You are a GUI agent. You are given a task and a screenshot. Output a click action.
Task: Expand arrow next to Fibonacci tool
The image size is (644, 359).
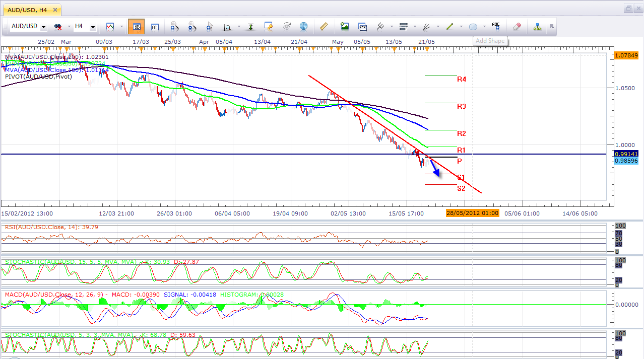tap(415, 27)
